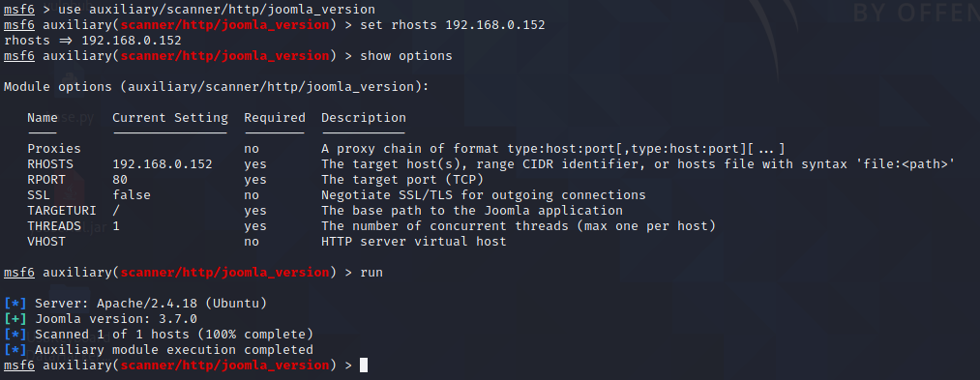The height and width of the screenshot is (380, 980).
Task: Click the 'run' command text
Action: pos(371,273)
